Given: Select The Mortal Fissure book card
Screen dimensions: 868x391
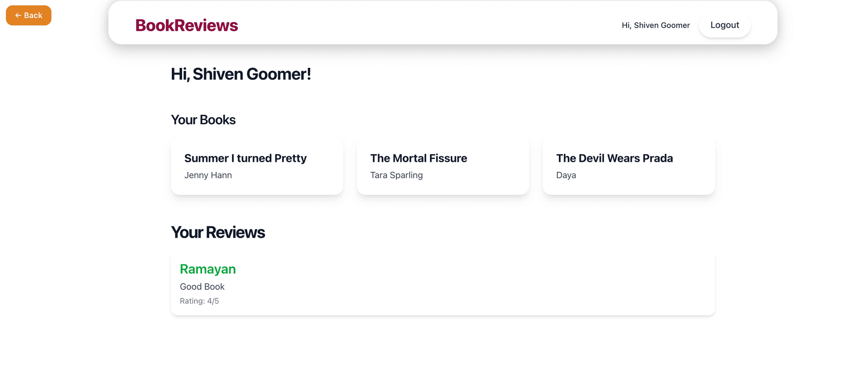Looking at the screenshot, I should (443, 166).
